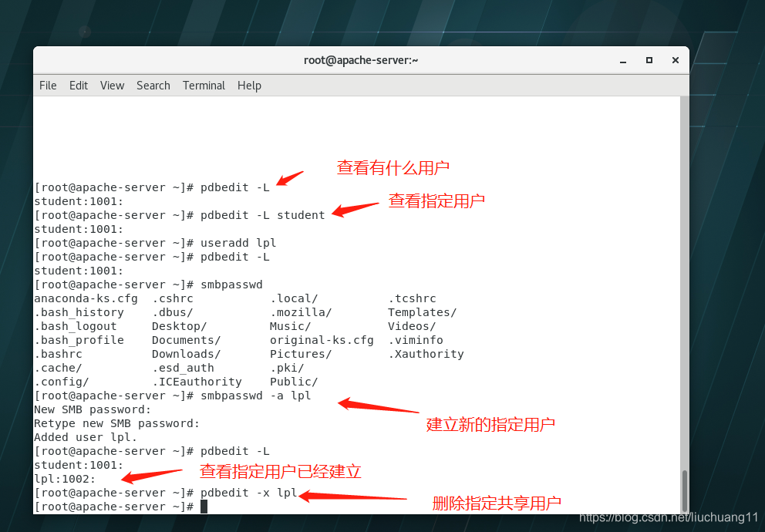765x532 pixels.
Task: Click the 'Retype new SMB password:' line
Action: click(x=117, y=423)
